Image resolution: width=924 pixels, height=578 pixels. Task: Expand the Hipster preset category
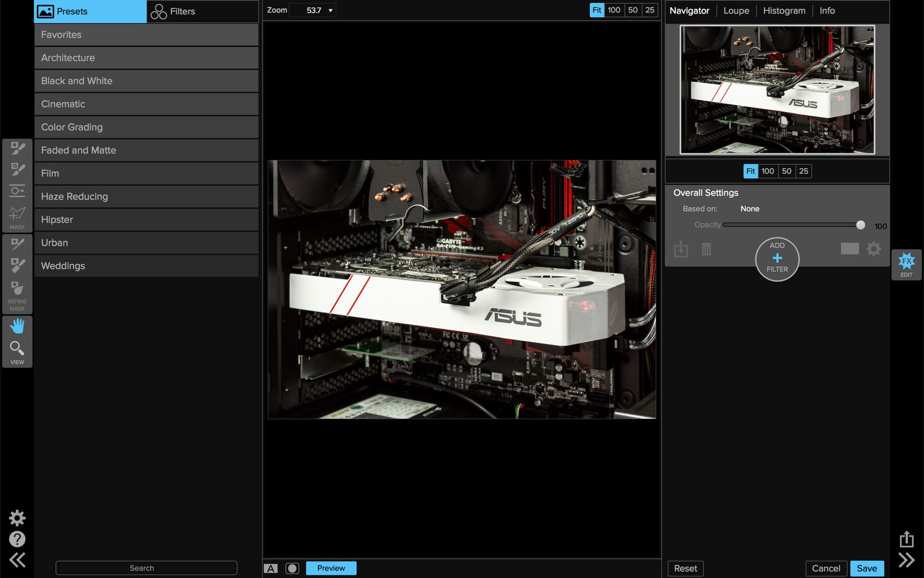(x=146, y=219)
